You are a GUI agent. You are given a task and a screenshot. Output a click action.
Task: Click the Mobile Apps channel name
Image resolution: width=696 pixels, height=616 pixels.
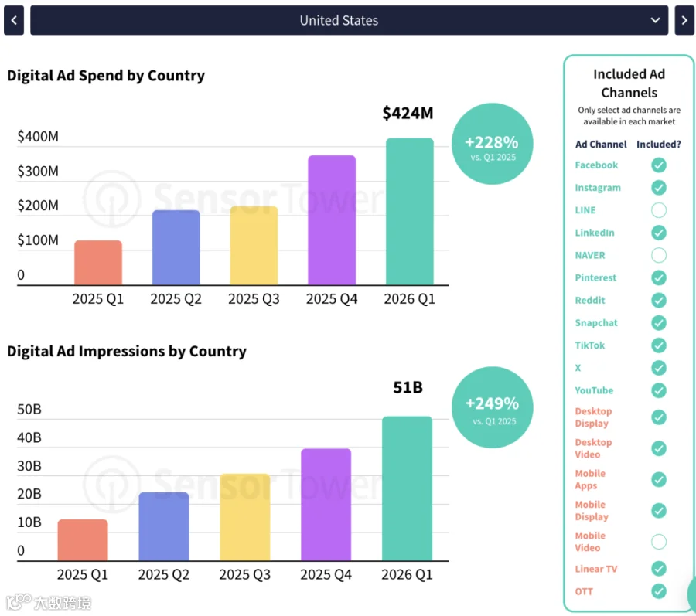(590, 479)
